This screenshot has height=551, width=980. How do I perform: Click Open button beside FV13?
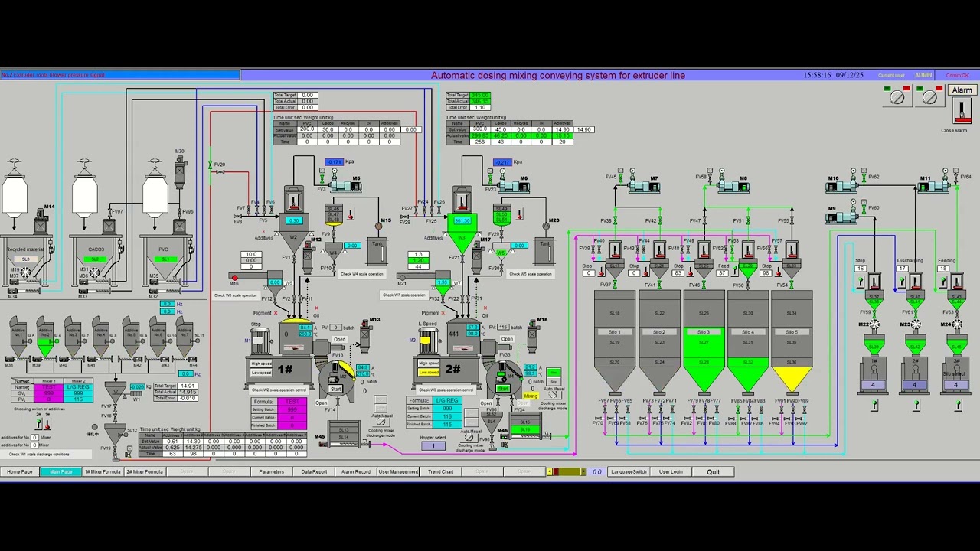click(339, 340)
